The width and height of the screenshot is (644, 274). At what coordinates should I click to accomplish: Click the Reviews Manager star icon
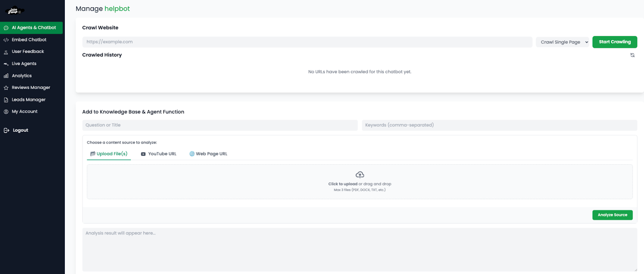(6, 88)
